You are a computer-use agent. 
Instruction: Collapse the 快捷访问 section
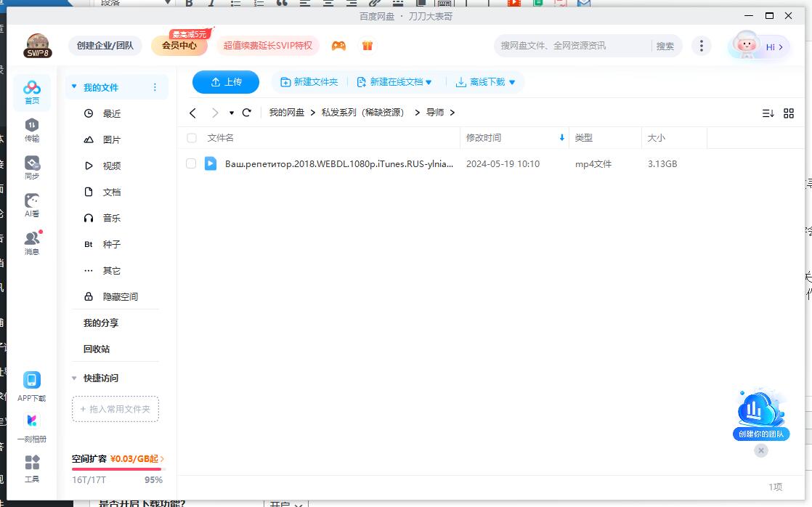coord(74,378)
